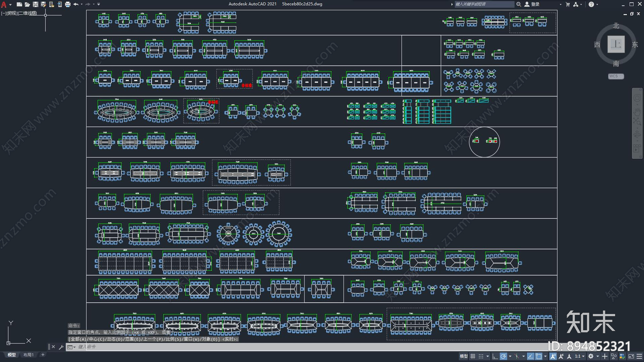Viewport: 644px width, 362px height.
Task: Open the AutoCAD application menu (red A)
Action: coord(4,4)
